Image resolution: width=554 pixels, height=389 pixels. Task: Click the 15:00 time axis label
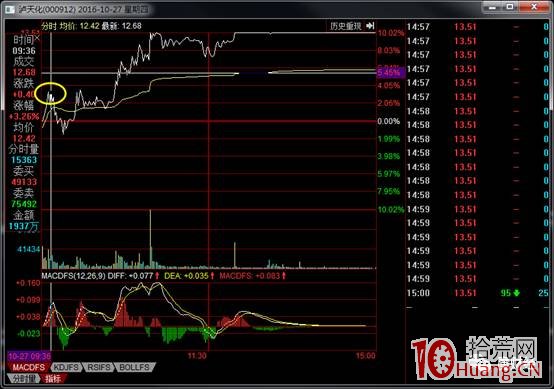point(365,356)
